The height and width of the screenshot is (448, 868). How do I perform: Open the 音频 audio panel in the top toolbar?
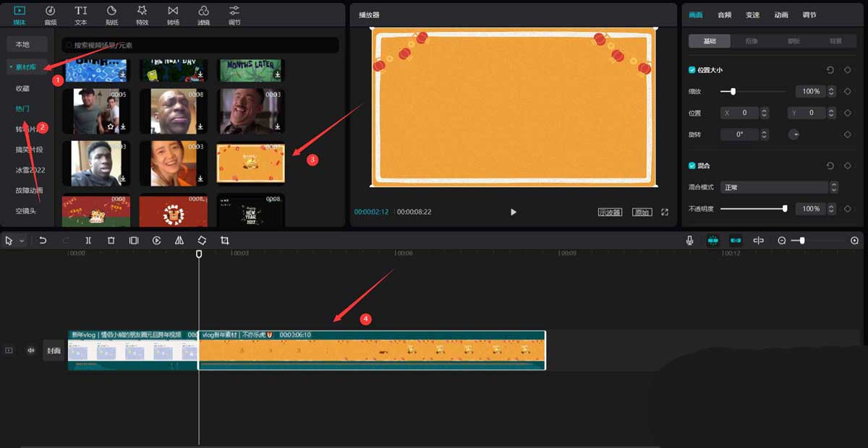point(50,15)
